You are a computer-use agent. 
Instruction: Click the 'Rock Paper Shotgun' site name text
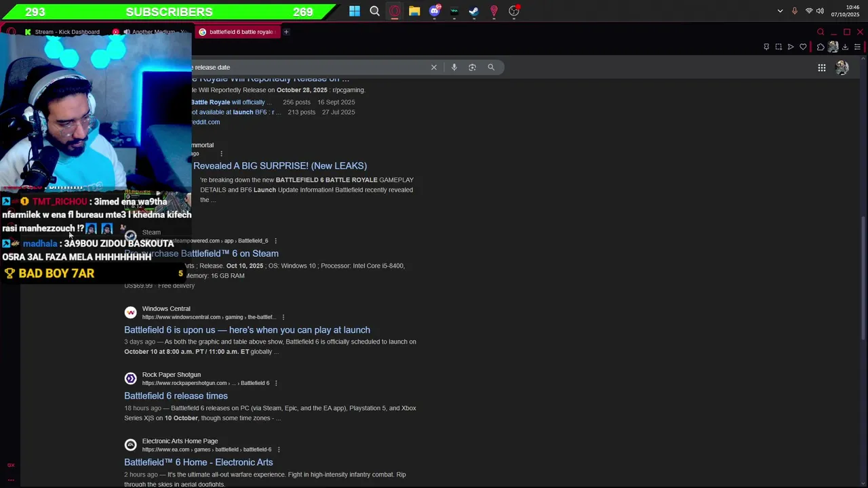point(172,375)
